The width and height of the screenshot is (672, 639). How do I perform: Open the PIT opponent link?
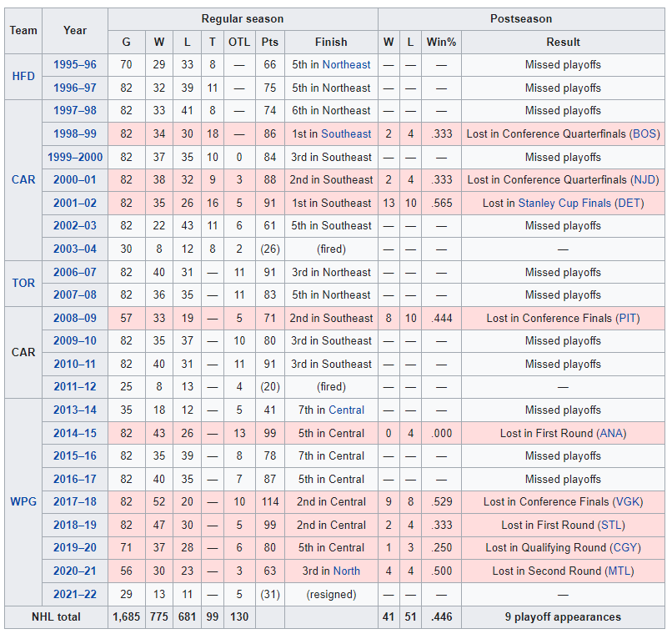[x=627, y=318]
